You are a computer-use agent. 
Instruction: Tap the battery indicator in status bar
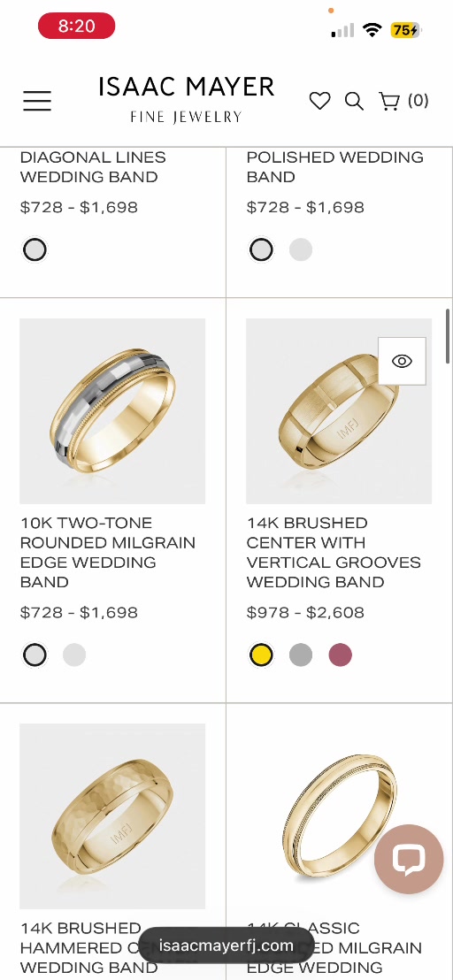[405, 30]
